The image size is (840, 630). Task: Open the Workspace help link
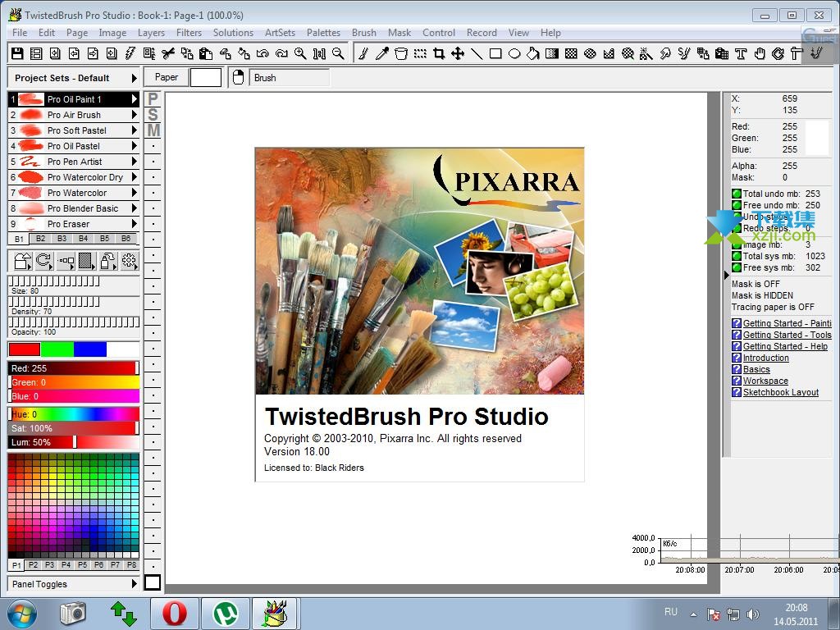[765, 381]
